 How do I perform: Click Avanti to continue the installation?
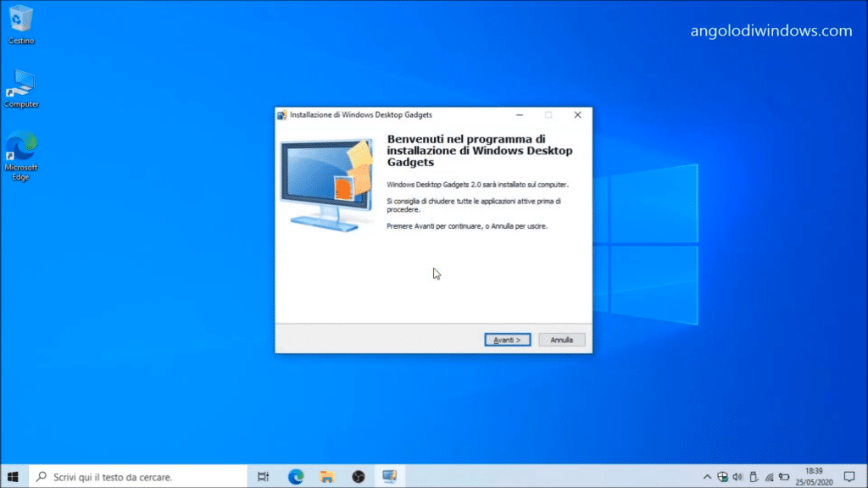[508, 340]
